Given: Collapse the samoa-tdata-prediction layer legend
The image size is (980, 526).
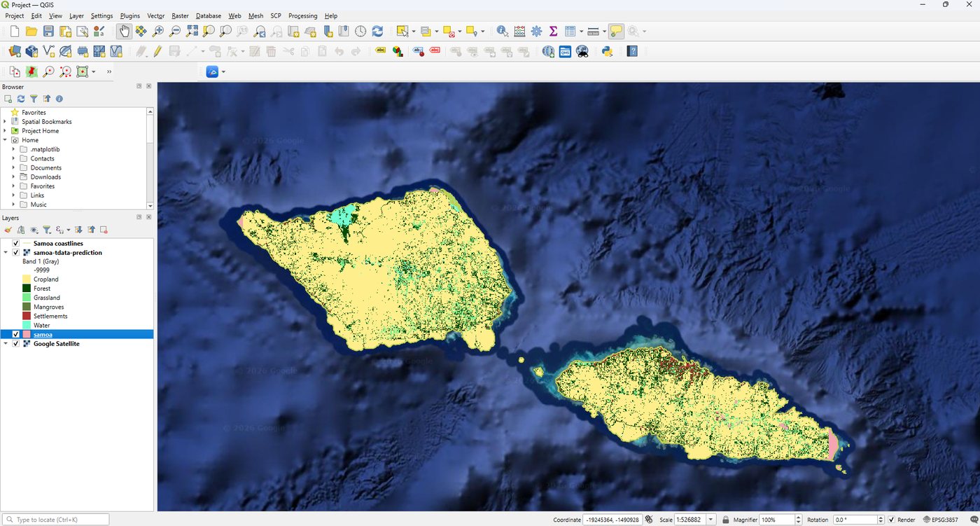Looking at the screenshot, I should 6,253.
